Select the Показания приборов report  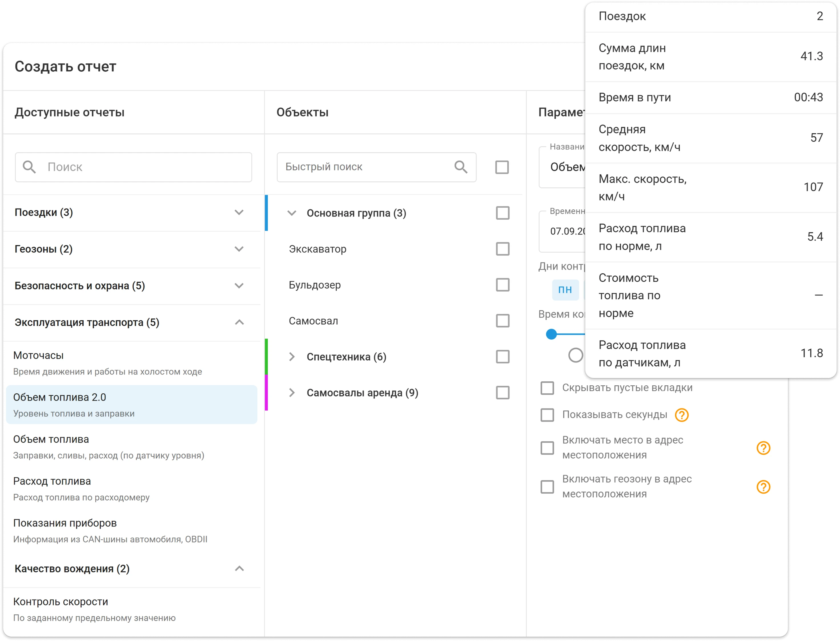tap(131, 530)
